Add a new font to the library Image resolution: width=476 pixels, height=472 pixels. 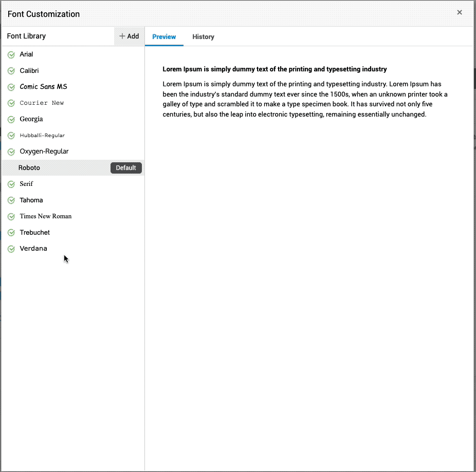(129, 36)
